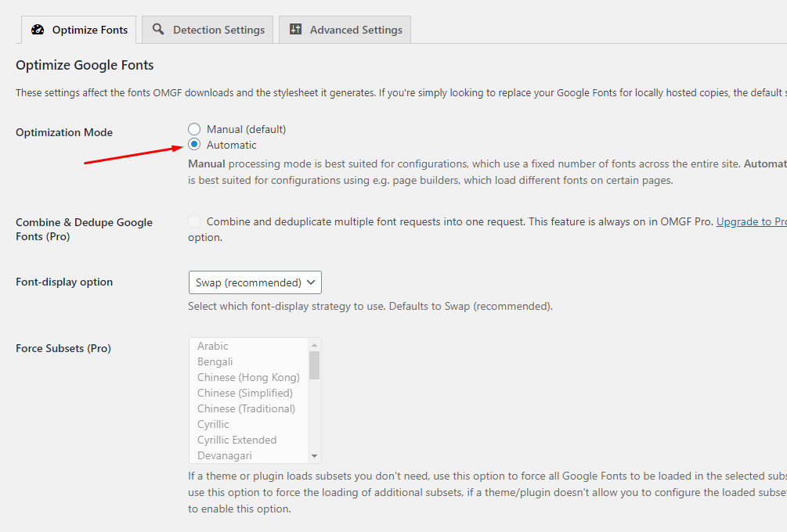Select the Optimize Fonts tab
This screenshot has height=532, width=787.
[79, 30]
